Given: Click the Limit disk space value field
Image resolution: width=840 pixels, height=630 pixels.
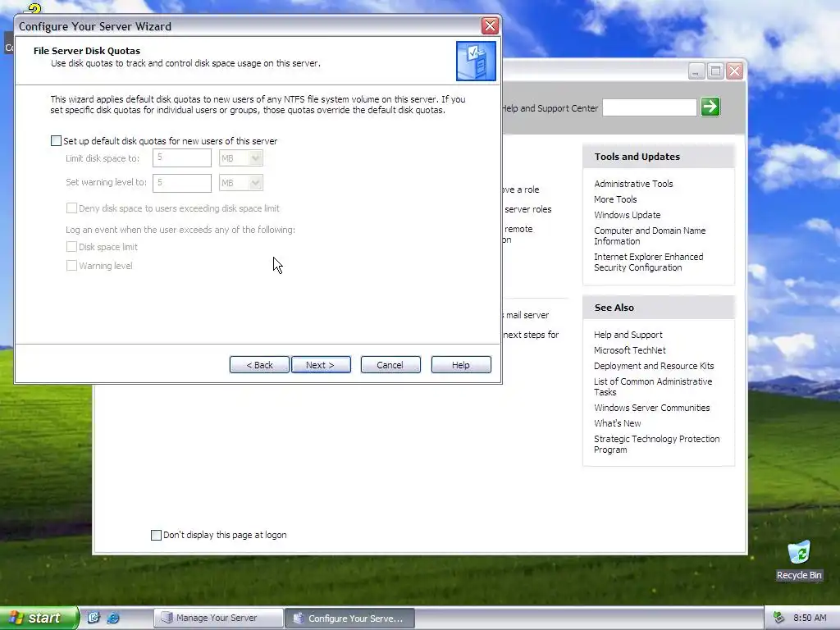Looking at the screenshot, I should pos(182,158).
